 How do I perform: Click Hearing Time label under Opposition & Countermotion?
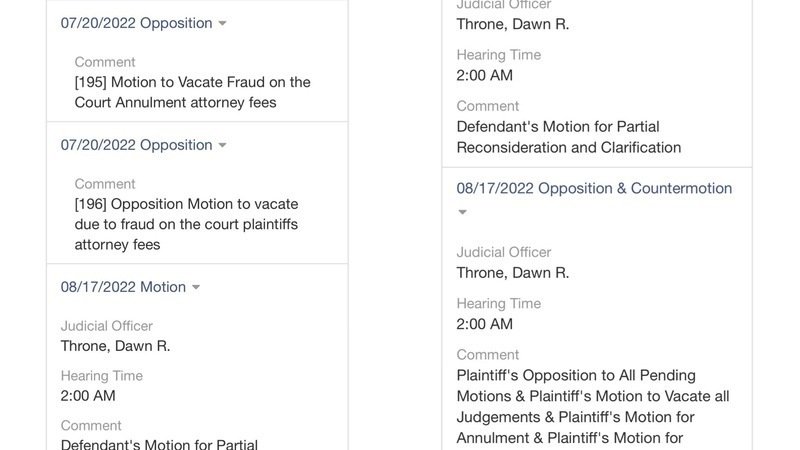[x=498, y=303]
